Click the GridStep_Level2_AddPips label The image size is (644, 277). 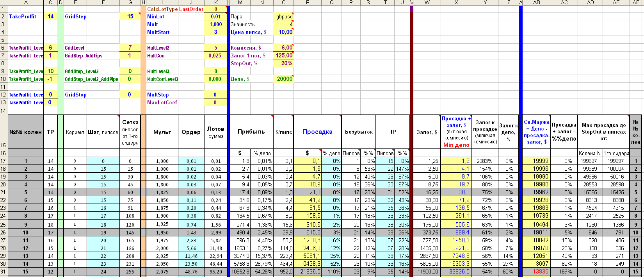point(91,79)
